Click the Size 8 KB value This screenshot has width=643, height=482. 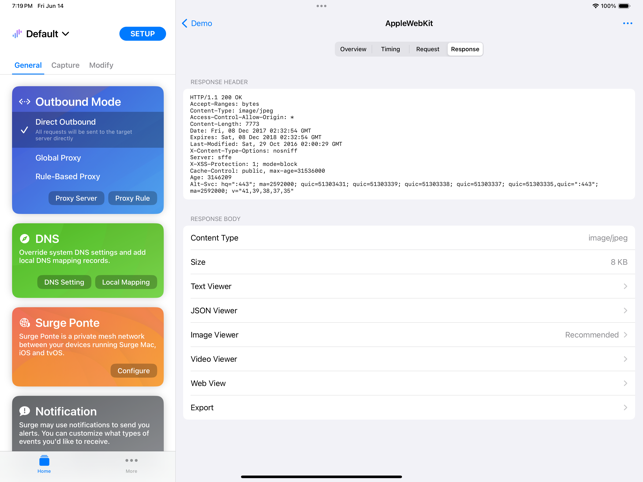point(619,262)
